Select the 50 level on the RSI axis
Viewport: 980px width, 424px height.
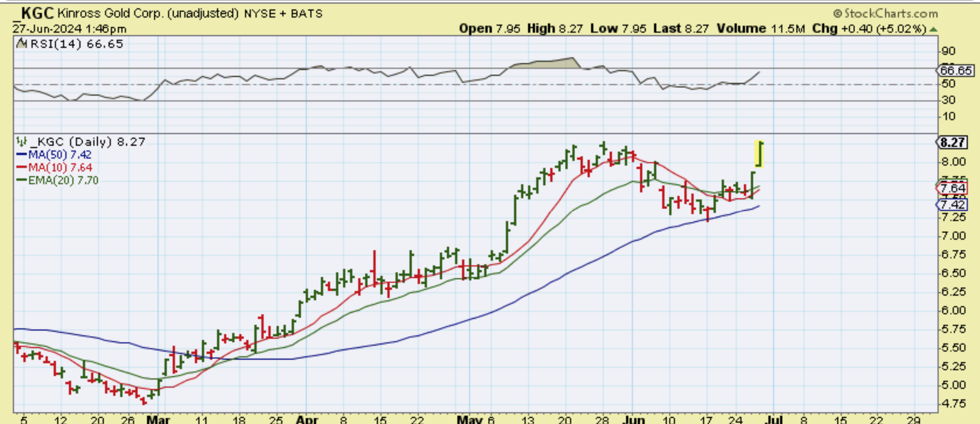[x=948, y=84]
